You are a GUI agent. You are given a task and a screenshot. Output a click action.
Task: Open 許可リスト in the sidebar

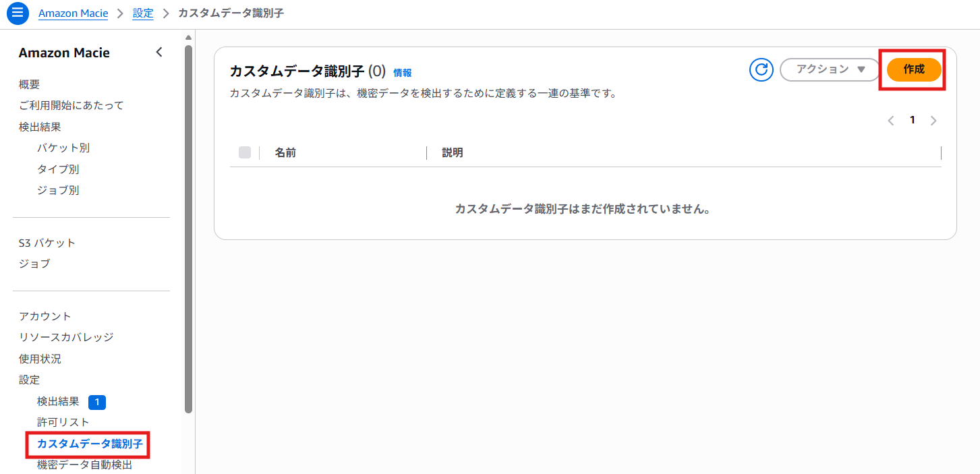[x=63, y=422]
